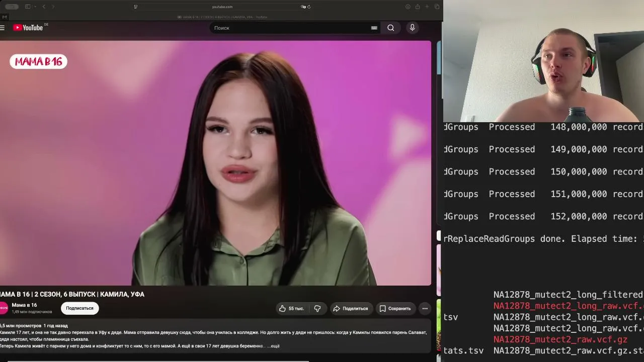Open the Мама в 16 channel name link

[24, 305]
